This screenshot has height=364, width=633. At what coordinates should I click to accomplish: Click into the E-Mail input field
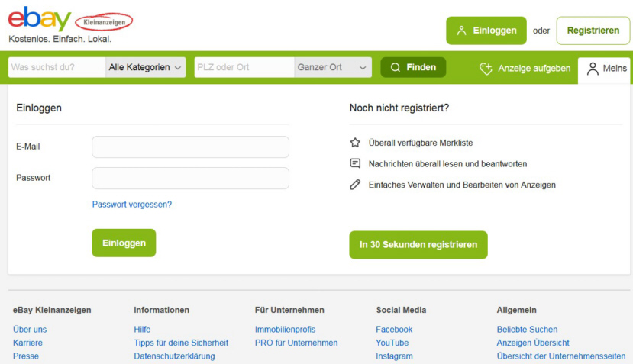click(x=191, y=147)
